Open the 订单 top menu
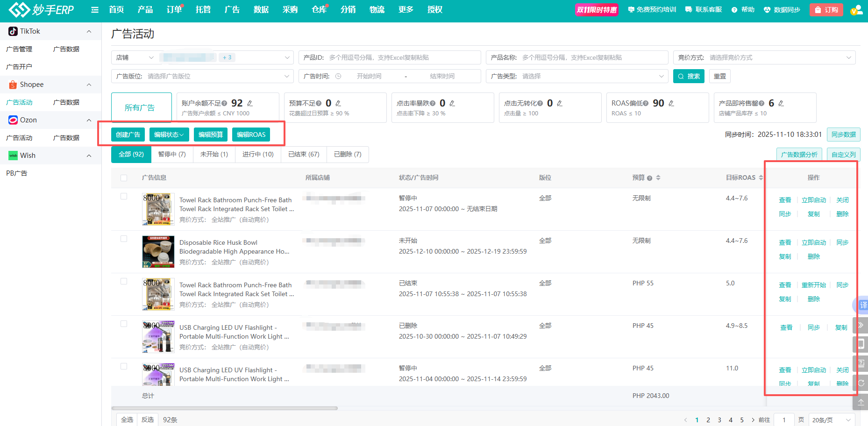 (x=174, y=10)
